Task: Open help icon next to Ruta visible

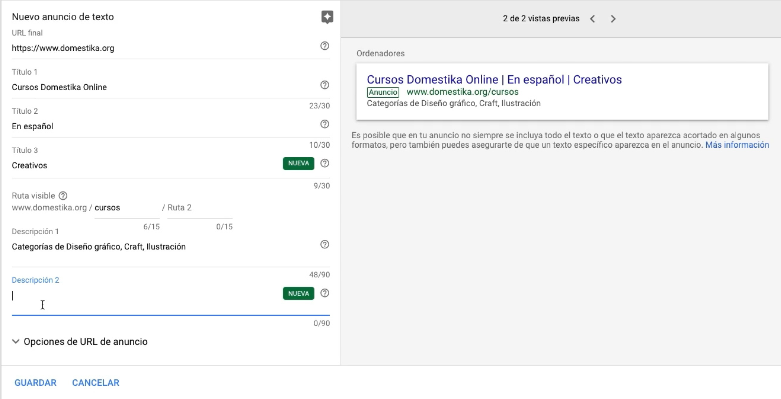Action: [x=63, y=196]
